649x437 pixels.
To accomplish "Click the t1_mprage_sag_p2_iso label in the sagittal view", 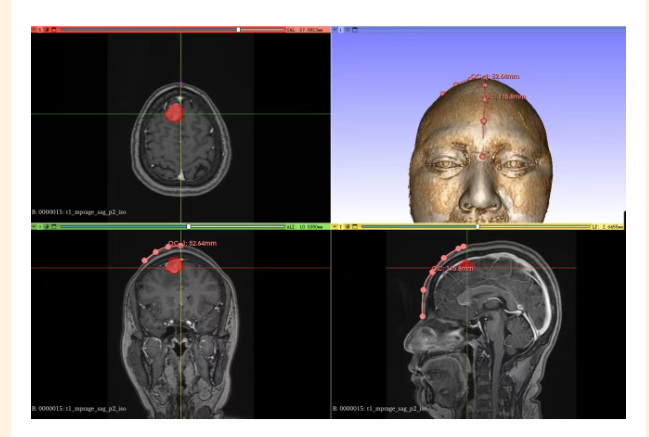I will (x=397, y=408).
